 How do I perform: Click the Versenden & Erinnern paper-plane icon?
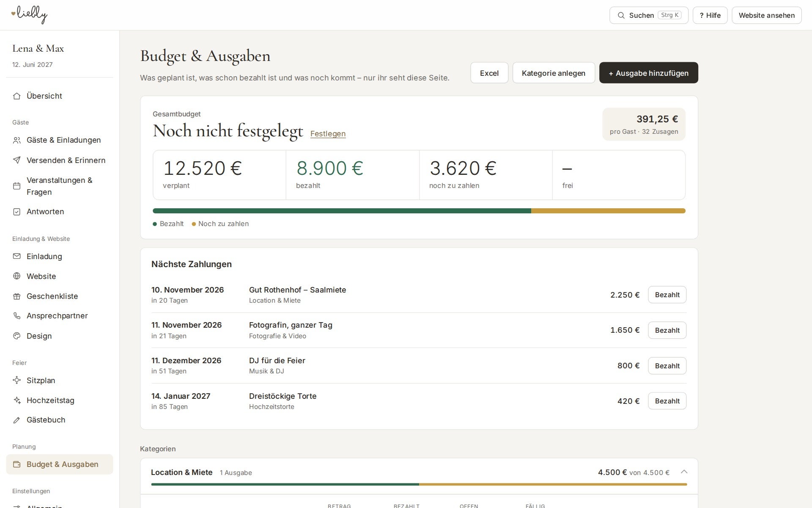17,160
